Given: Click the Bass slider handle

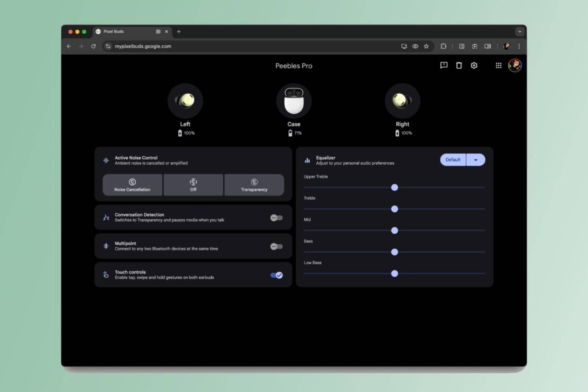Looking at the screenshot, I should click(x=394, y=252).
